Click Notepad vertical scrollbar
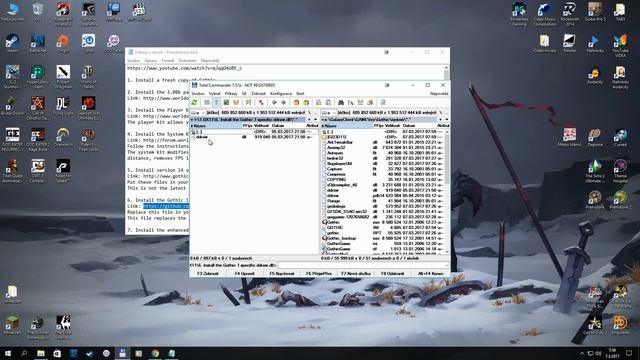The width and height of the screenshot is (640, 360). [x=447, y=73]
